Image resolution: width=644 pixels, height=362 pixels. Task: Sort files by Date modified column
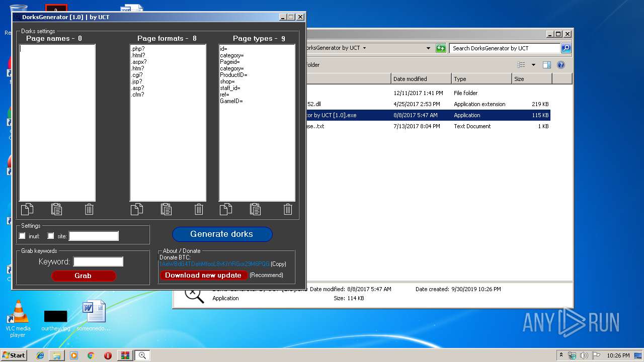coord(421,79)
